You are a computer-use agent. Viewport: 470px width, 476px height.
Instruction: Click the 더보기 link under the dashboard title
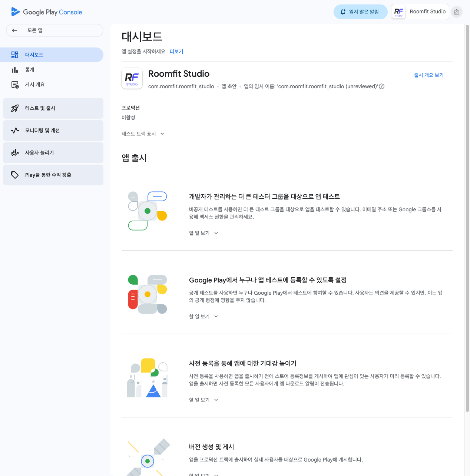point(176,52)
